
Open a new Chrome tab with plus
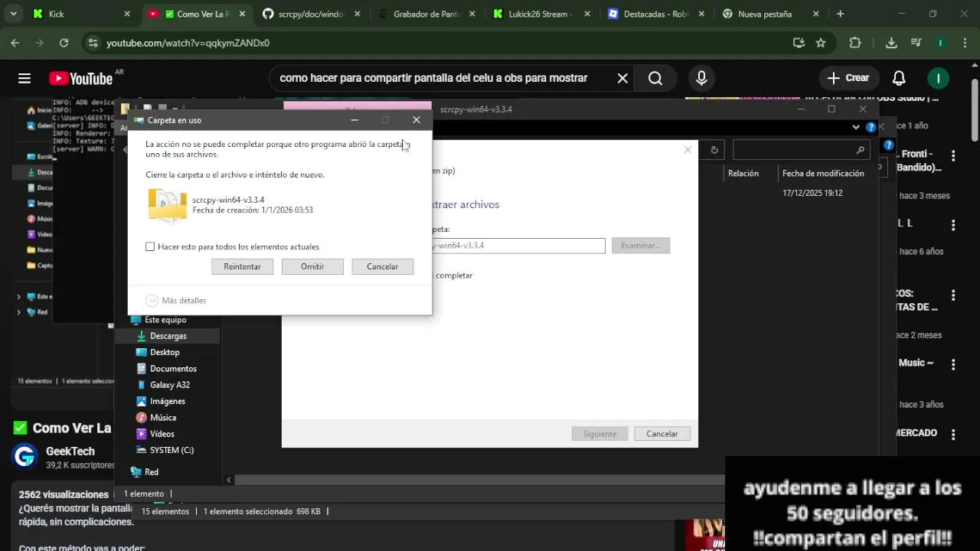840,14
